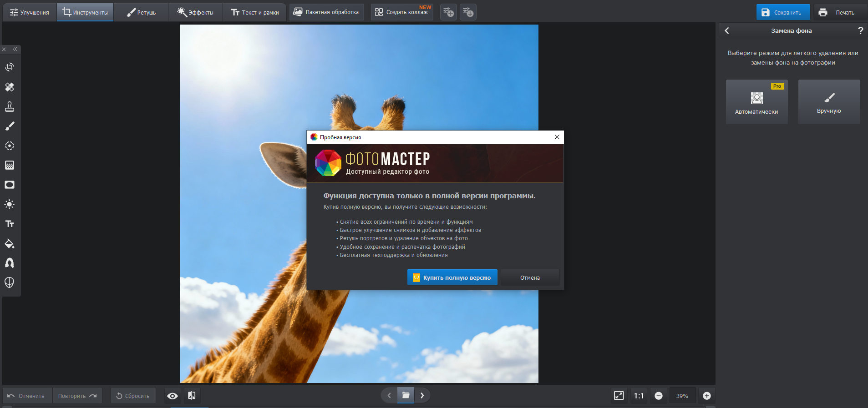Open the paint bucket fill tool

point(10,243)
